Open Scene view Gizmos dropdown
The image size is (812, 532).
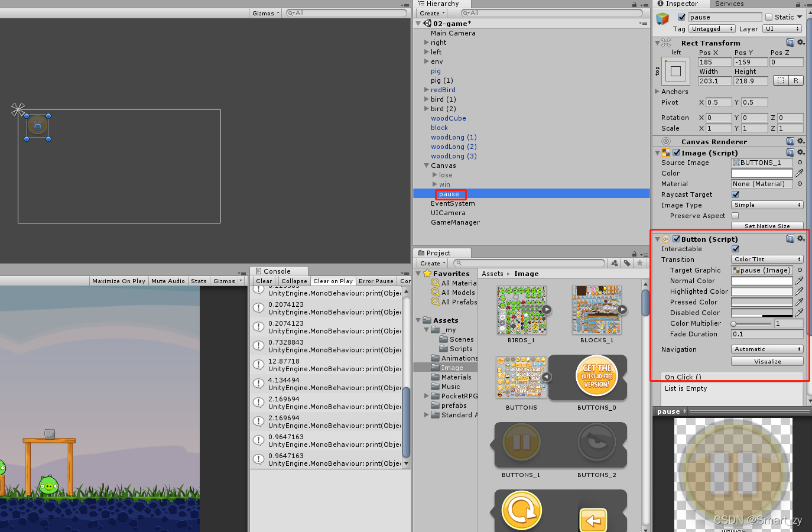tap(265, 13)
